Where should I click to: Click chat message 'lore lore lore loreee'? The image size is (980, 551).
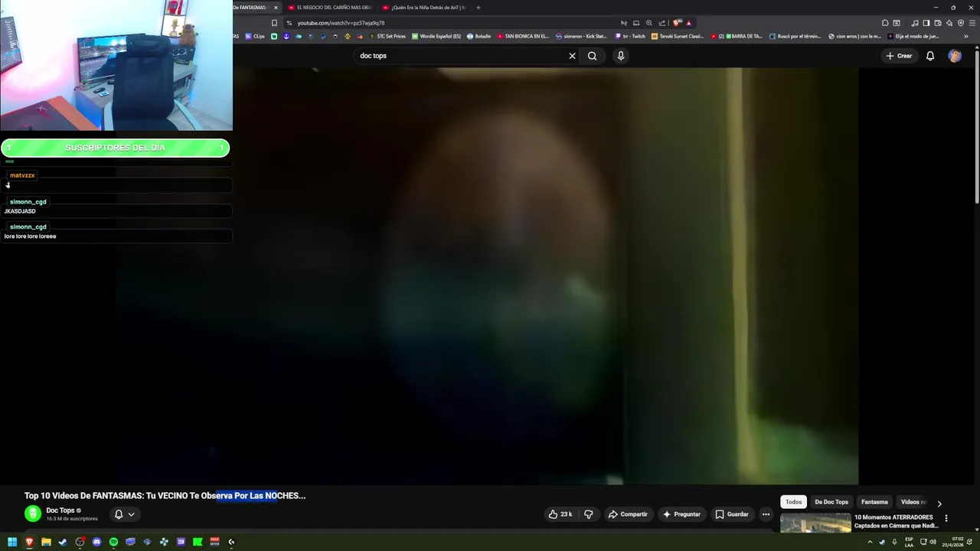(30, 236)
